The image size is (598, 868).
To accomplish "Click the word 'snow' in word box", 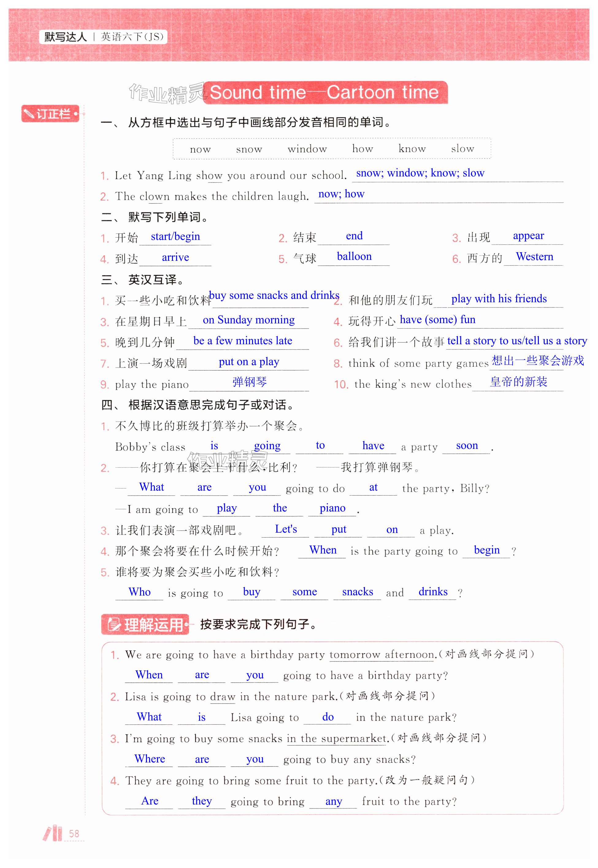I will click(249, 149).
